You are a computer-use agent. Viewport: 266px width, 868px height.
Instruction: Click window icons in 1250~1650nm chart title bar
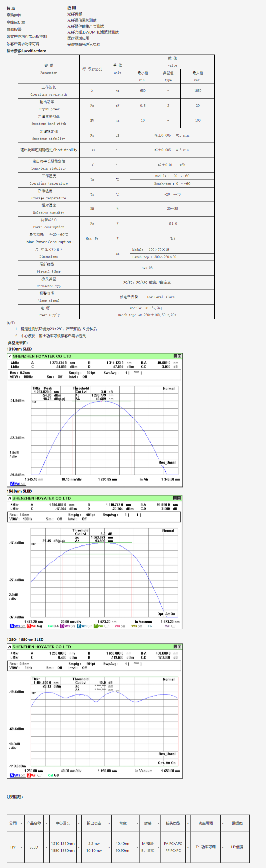177,647
